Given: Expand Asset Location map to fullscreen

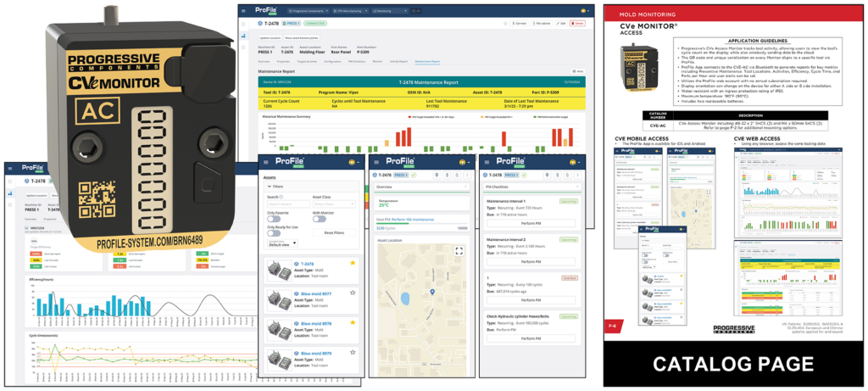Looking at the screenshot, I should (x=459, y=251).
